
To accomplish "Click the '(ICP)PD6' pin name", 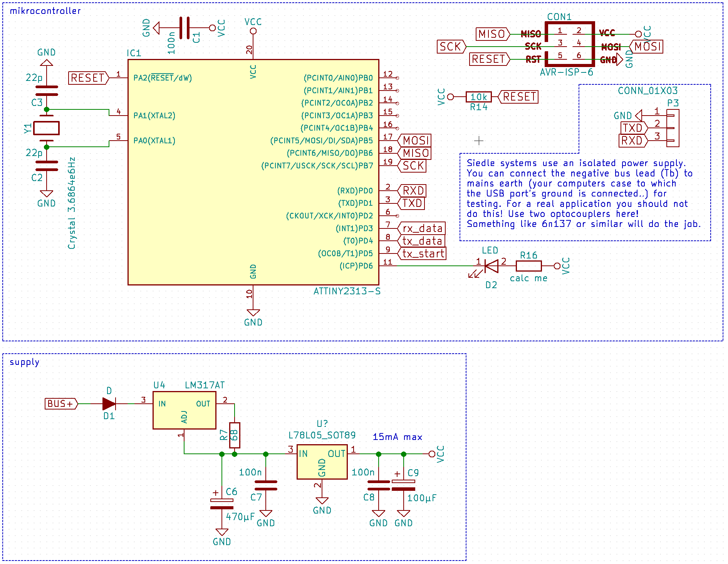I will [x=356, y=266].
